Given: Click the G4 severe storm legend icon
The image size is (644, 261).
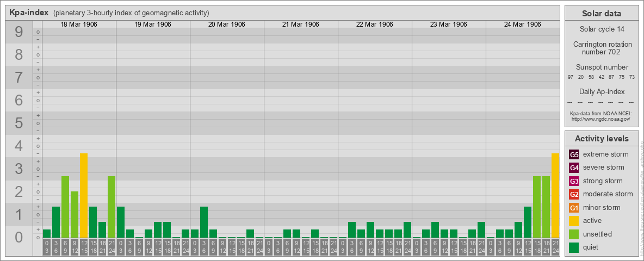Looking at the screenshot, I should pos(574,167).
